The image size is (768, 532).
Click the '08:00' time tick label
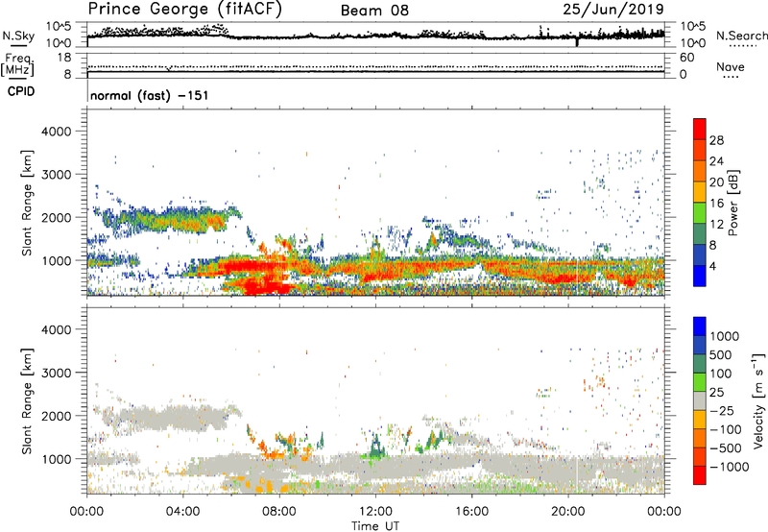tap(278, 512)
